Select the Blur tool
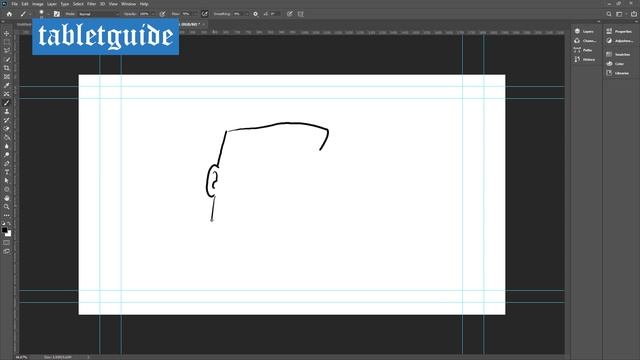The height and width of the screenshot is (360, 640). point(7,146)
